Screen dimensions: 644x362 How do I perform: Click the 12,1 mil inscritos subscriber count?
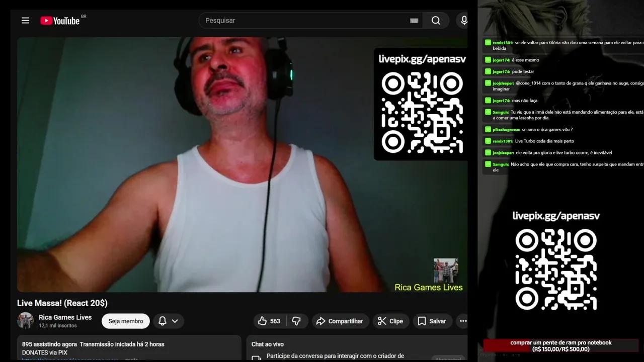58,326
